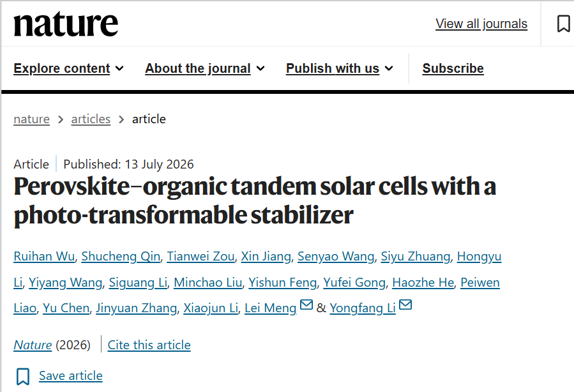Expand the About the journal chevron
574x392 pixels.
coord(261,68)
